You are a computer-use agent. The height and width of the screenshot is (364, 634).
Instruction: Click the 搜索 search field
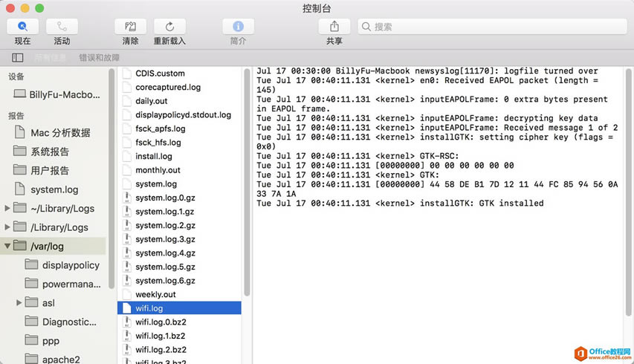[x=492, y=27]
